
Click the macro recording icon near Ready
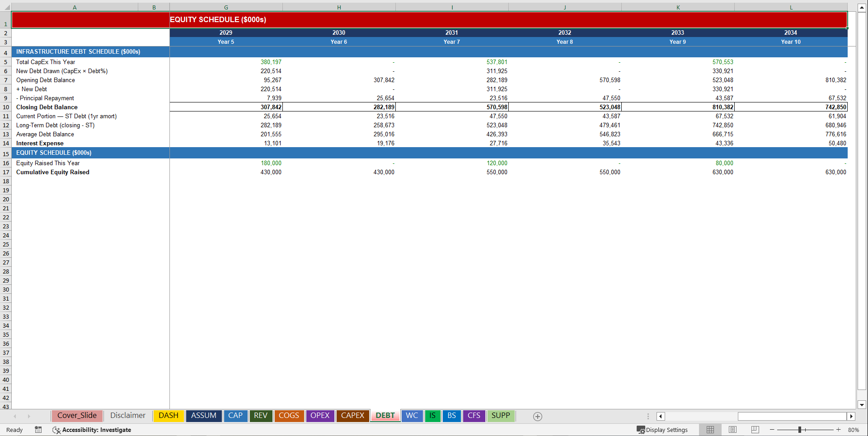point(38,430)
